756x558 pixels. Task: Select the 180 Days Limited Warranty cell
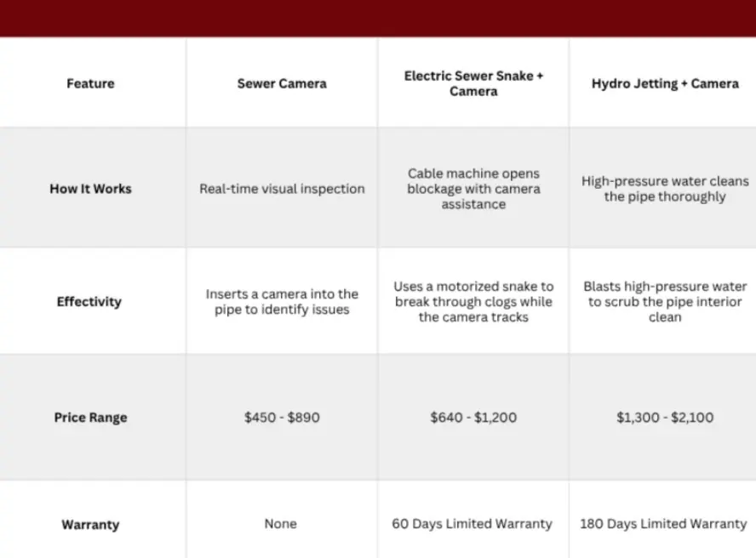coord(663,524)
